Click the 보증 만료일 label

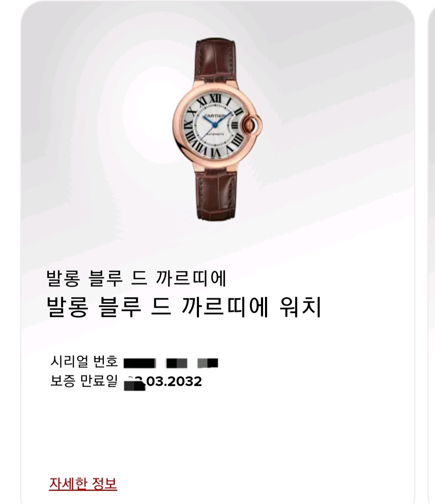[84, 380]
